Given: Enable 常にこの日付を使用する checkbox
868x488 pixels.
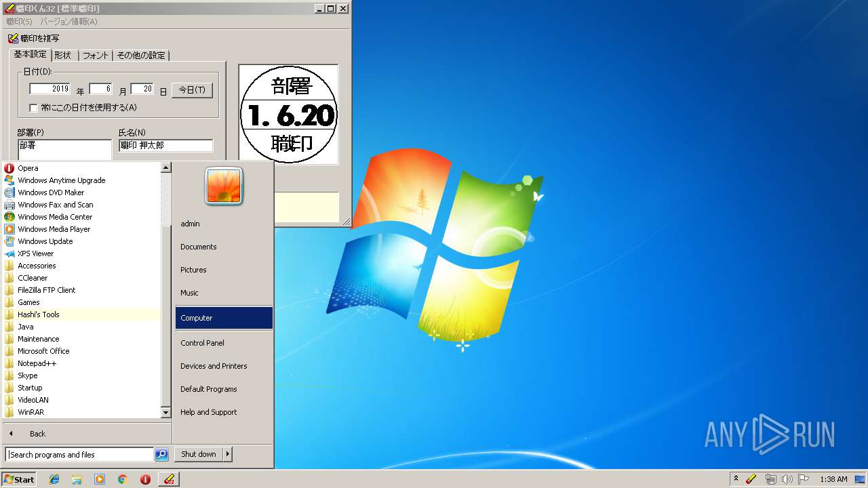Looking at the screenshot, I should pyautogui.click(x=33, y=107).
